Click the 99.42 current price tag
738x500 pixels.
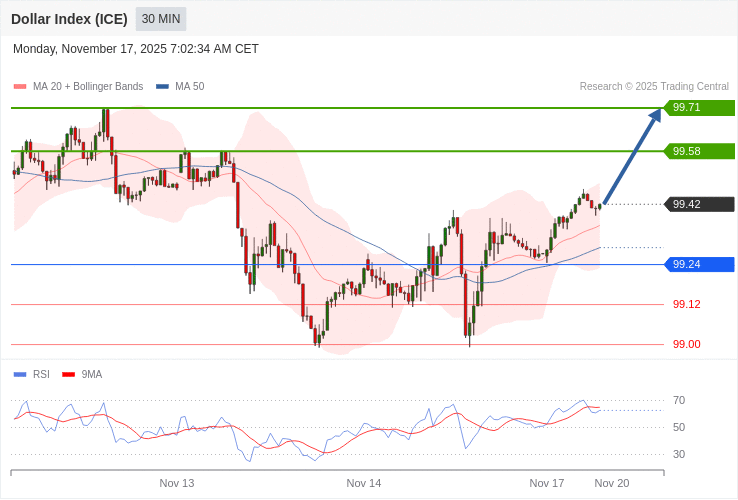coord(699,204)
